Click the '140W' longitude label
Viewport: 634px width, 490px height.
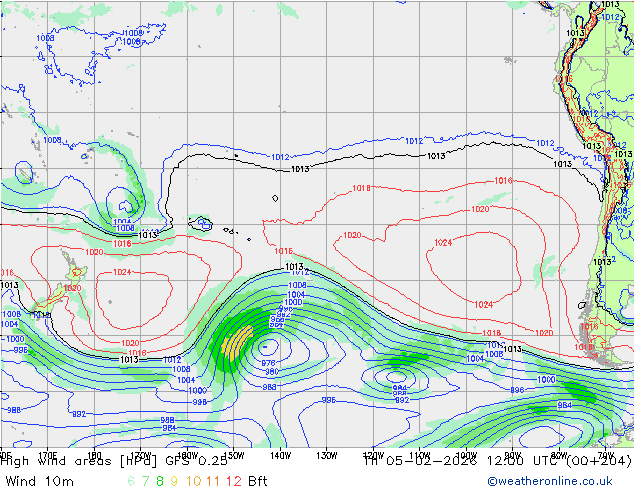pyautogui.click(x=280, y=456)
